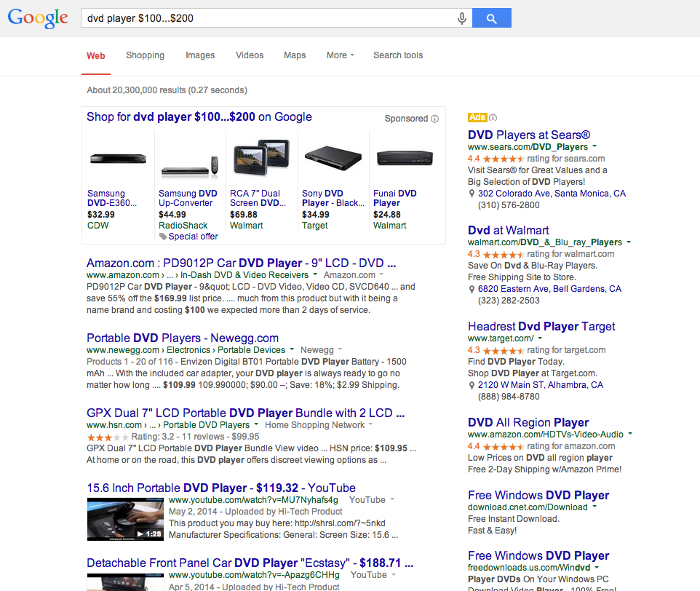Click 'About 20,300,000 results' count text

(x=167, y=90)
